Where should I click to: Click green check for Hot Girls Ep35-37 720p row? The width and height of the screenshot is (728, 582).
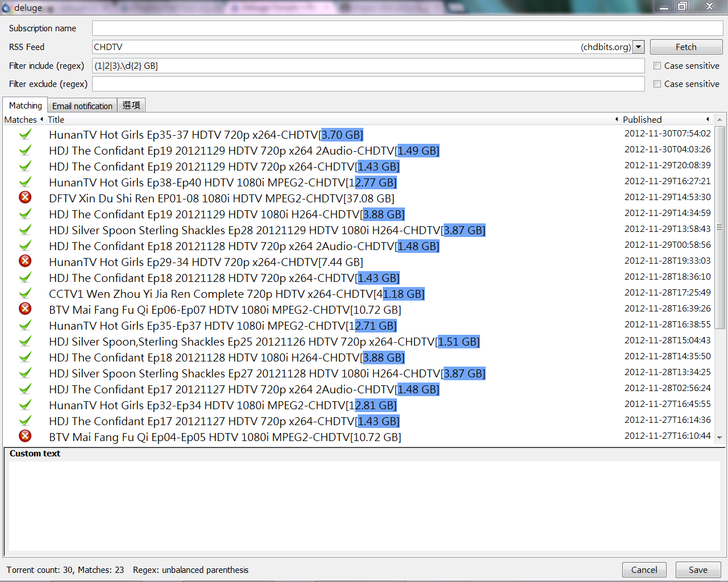click(x=25, y=134)
